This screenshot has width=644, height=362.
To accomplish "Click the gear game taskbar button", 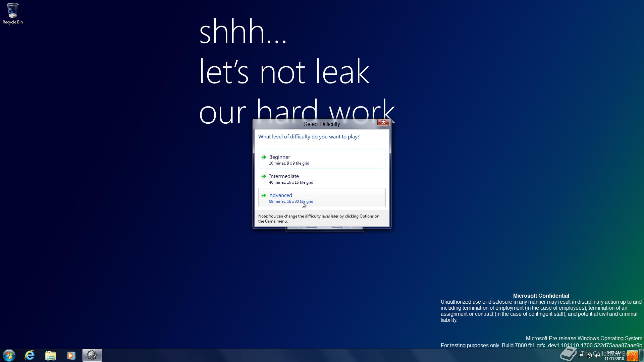I will coord(92,355).
